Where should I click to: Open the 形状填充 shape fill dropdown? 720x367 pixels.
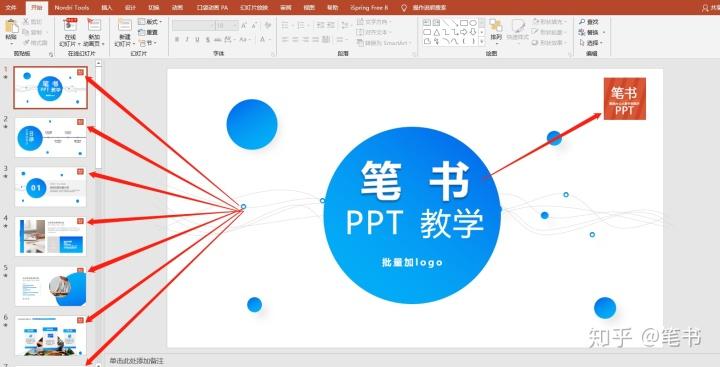[549, 22]
